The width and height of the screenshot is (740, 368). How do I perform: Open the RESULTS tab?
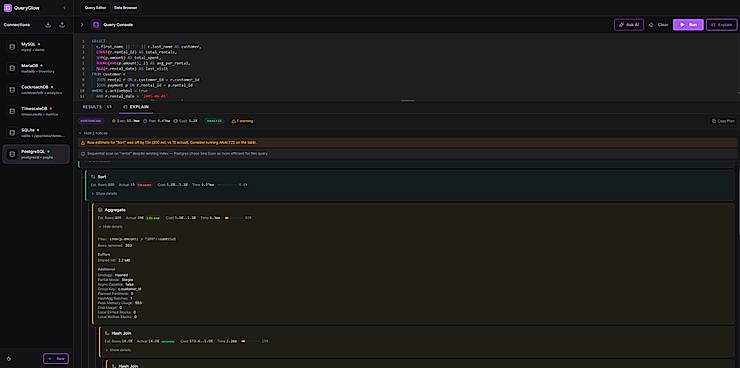(97, 107)
